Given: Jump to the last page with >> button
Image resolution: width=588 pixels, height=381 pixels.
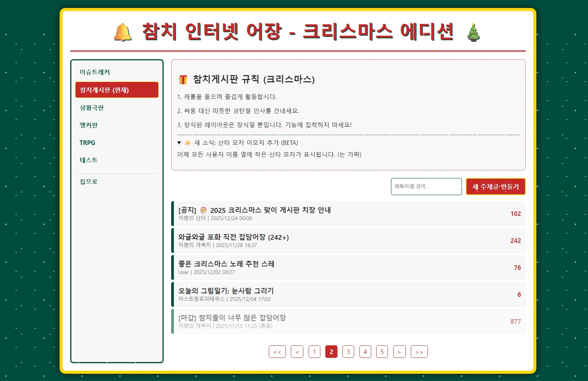Looking at the screenshot, I should [x=419, y=352].
